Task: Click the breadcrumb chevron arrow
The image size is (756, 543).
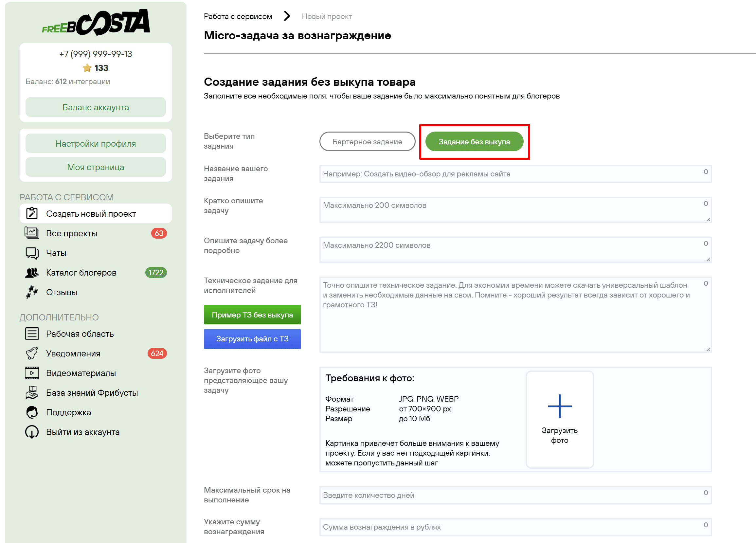Action: coord(287,16)
